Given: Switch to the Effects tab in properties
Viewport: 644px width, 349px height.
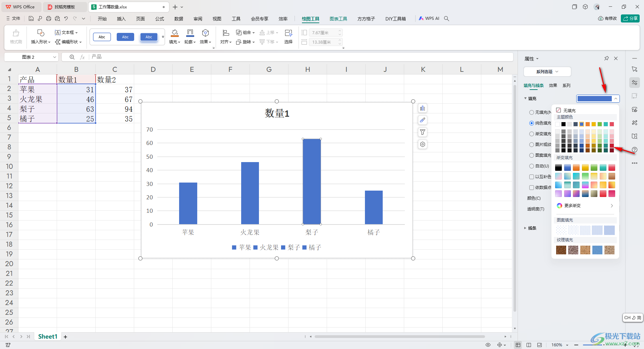Looking at the screenshot, I should [x=553, y=86].
